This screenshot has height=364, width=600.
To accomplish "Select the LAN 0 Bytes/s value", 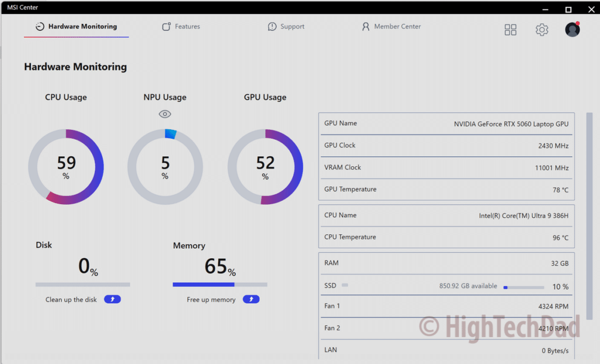I will point(555,351).
